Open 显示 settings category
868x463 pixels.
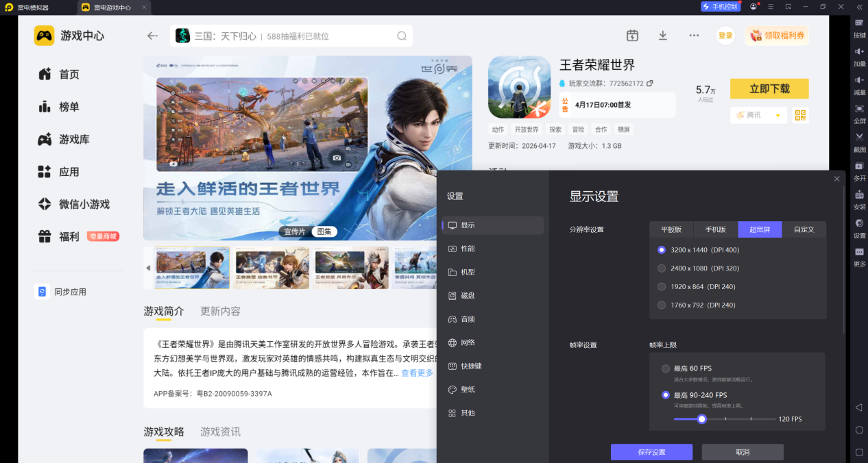(493, 225)
